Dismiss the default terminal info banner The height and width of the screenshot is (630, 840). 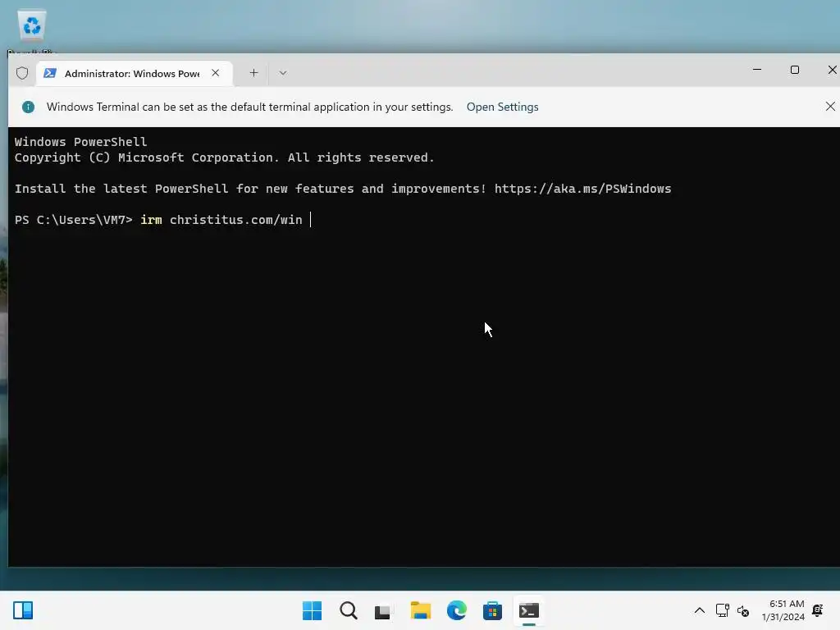pyautogui.click(x=830, y=107)
